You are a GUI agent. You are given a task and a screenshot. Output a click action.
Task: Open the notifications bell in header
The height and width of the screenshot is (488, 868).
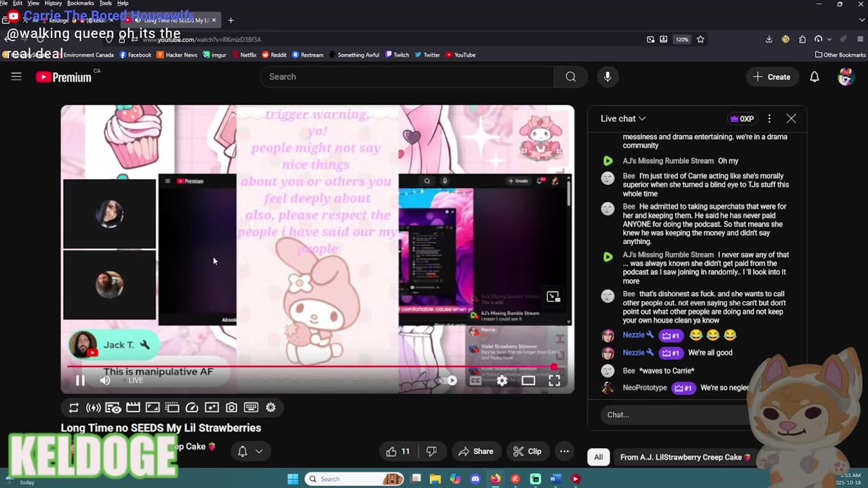pos(814,77)
